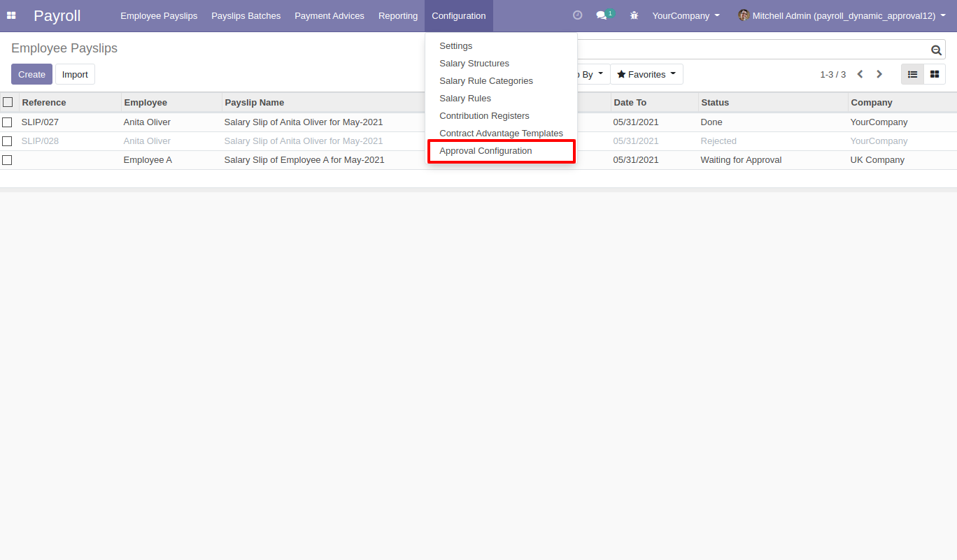The height and width of the screenshot is (560, 957).
Task: Click the 'UK Company' cell
Action: pos(902,160)
